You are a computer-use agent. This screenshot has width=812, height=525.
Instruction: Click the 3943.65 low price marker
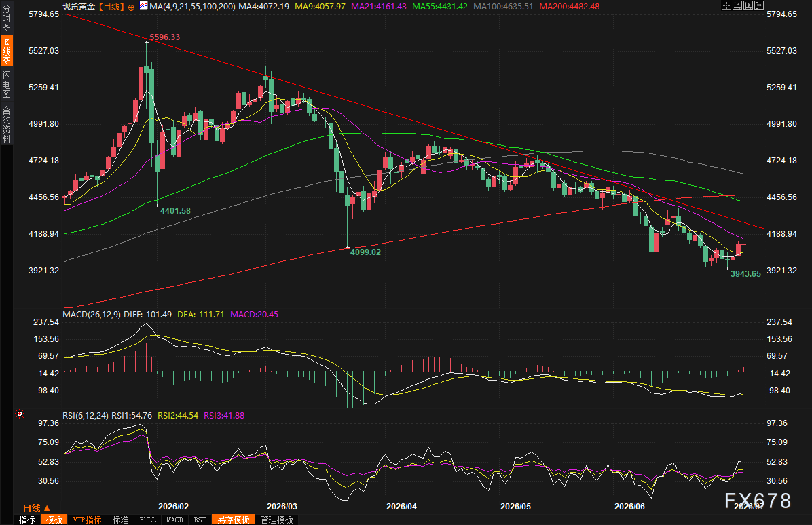click(745, 273)
